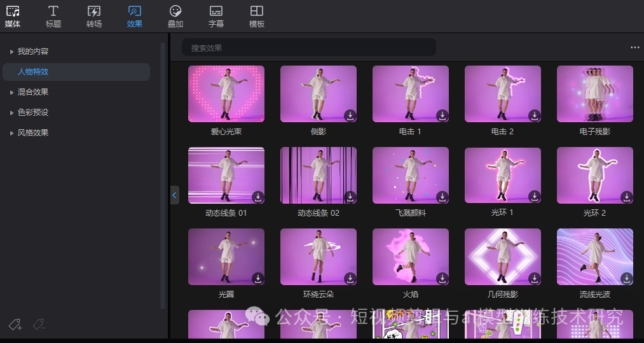Select the 光圈 thumbnail
This screenshot has height=343, width=644.
coord(226,256)
